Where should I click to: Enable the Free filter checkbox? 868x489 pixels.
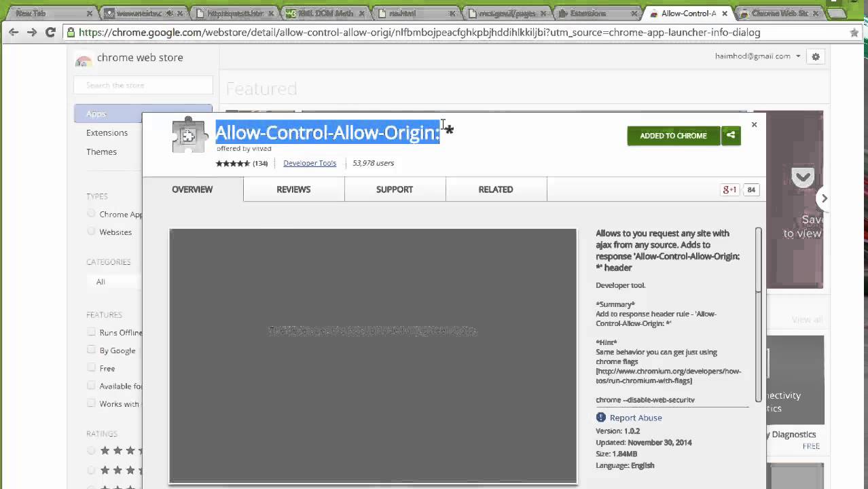[x=91, y=367]
